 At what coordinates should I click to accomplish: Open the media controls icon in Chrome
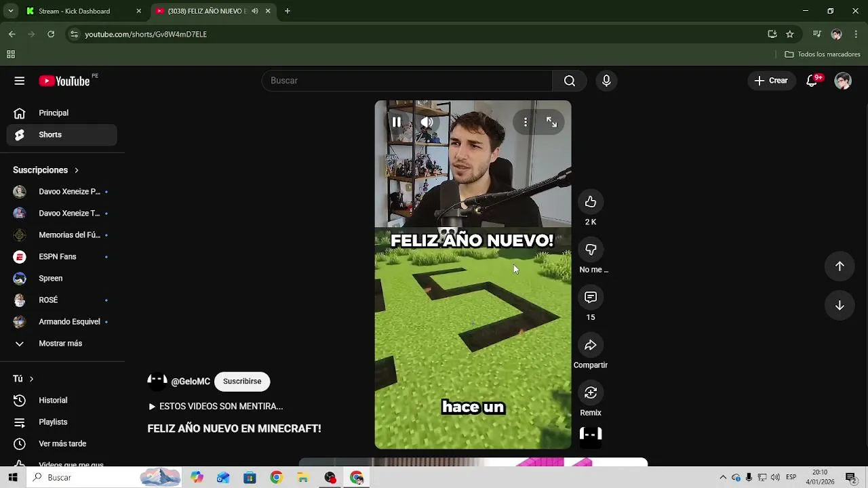817,34
